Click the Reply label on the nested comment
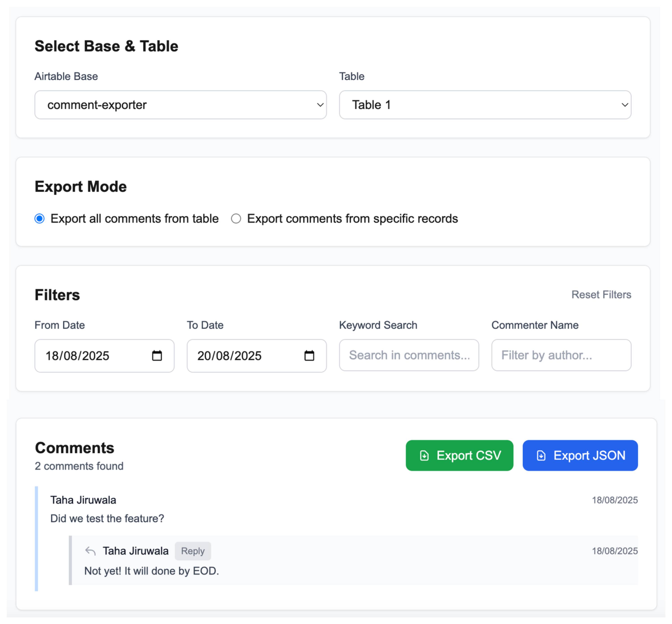The image size is (672, 624). coord(193,551)
